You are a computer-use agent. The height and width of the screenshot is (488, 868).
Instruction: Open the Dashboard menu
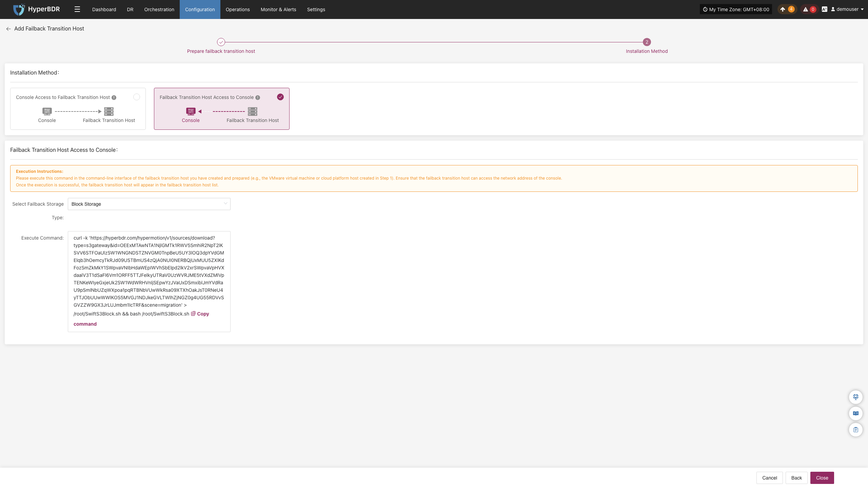pos(104,9)
